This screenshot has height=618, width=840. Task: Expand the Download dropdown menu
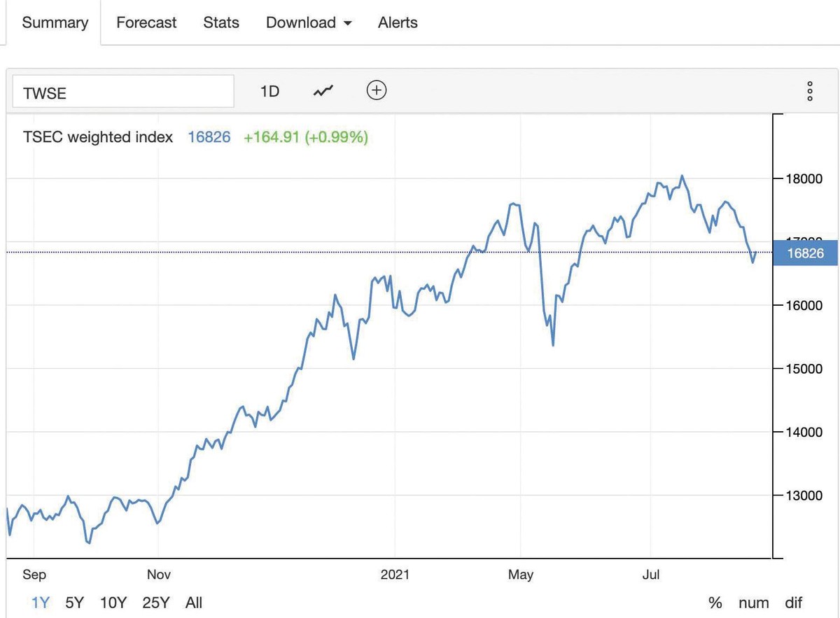pos(309,22)
